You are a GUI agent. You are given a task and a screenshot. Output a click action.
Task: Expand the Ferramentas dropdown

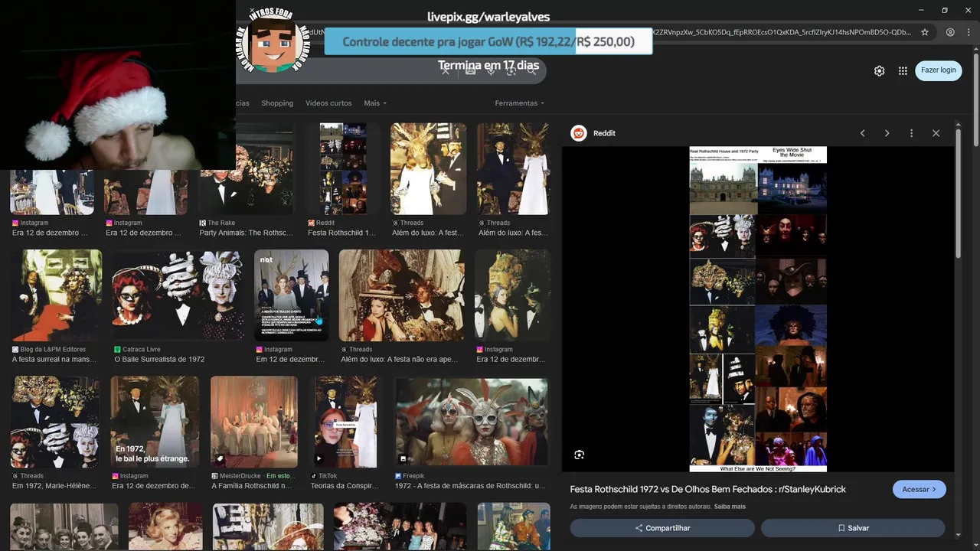point(520,103)
